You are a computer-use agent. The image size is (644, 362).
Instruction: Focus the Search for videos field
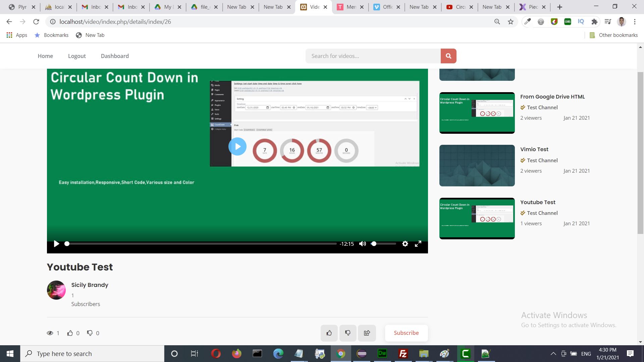(x=373, y=56)
